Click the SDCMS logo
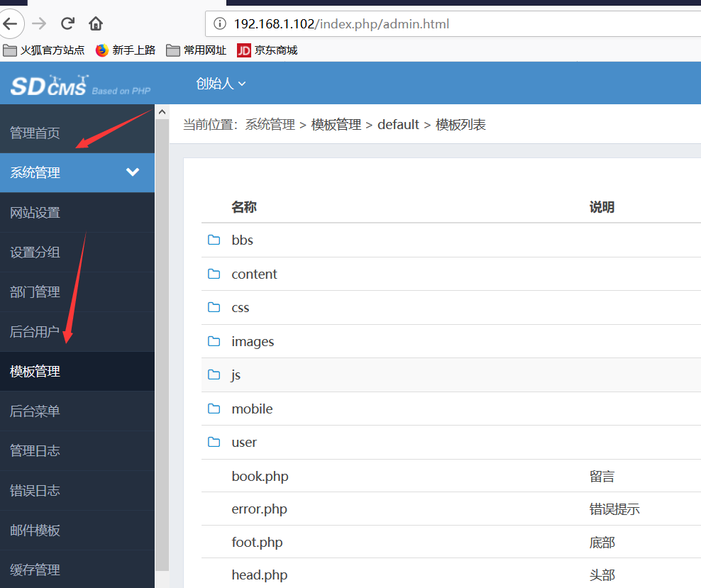Image resolution: width=701 pixels, height=588 pixels. coord(80,85)
